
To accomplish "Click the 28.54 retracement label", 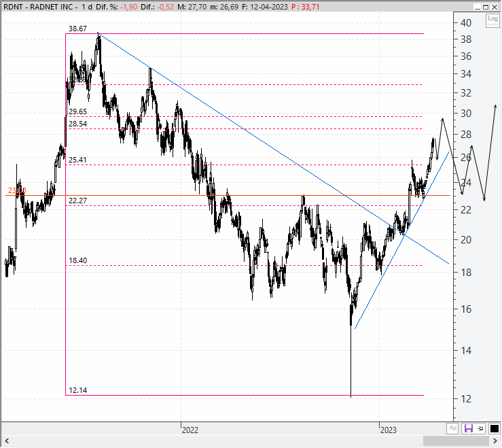I will 77,124.
